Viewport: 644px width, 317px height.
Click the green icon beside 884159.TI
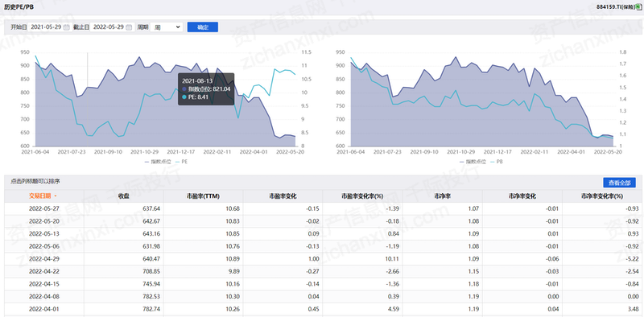point(638,7)
